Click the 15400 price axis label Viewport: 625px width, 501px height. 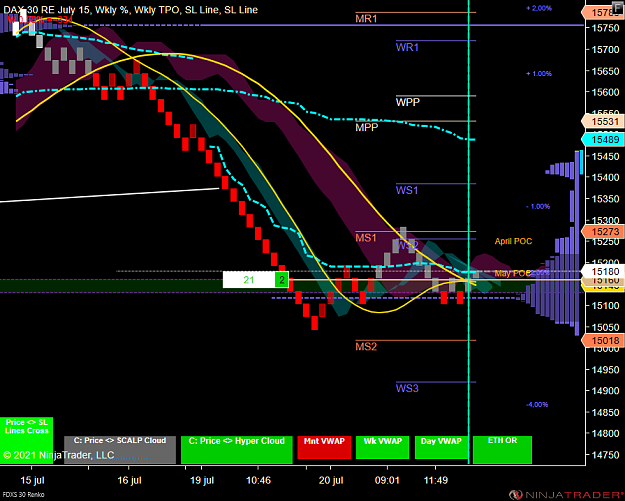click(605, 177)
